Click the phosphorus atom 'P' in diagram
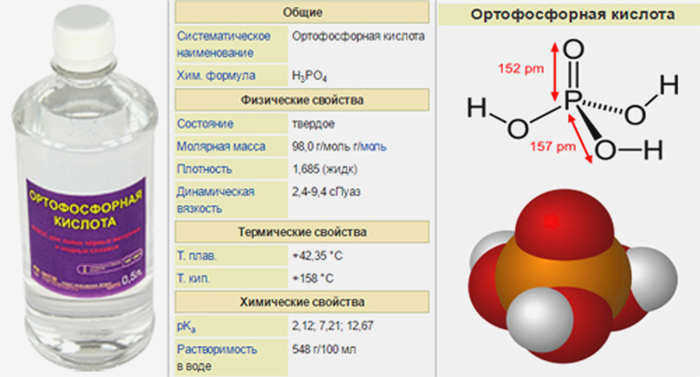The height and width of the screenshot is (377, 700). [571, 100]
